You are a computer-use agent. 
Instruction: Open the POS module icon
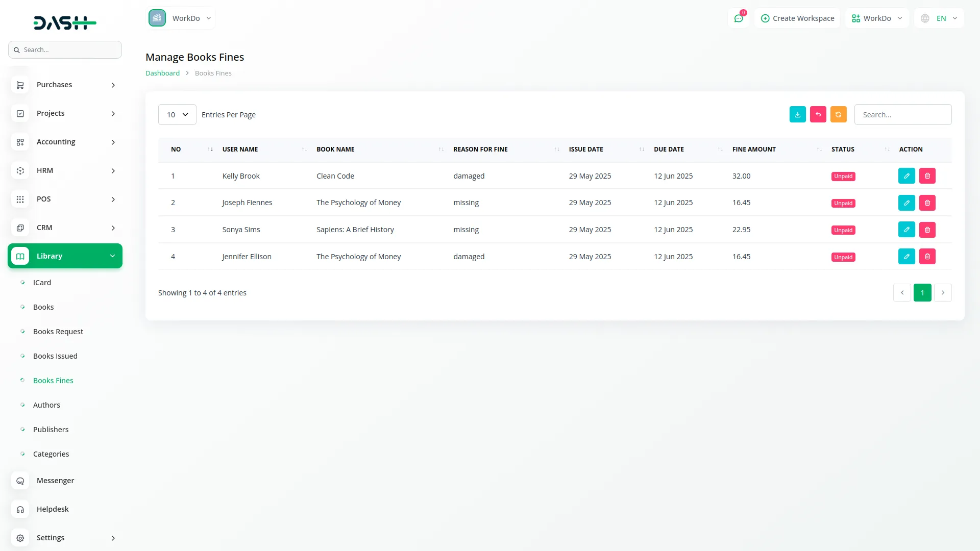(20, 199)
